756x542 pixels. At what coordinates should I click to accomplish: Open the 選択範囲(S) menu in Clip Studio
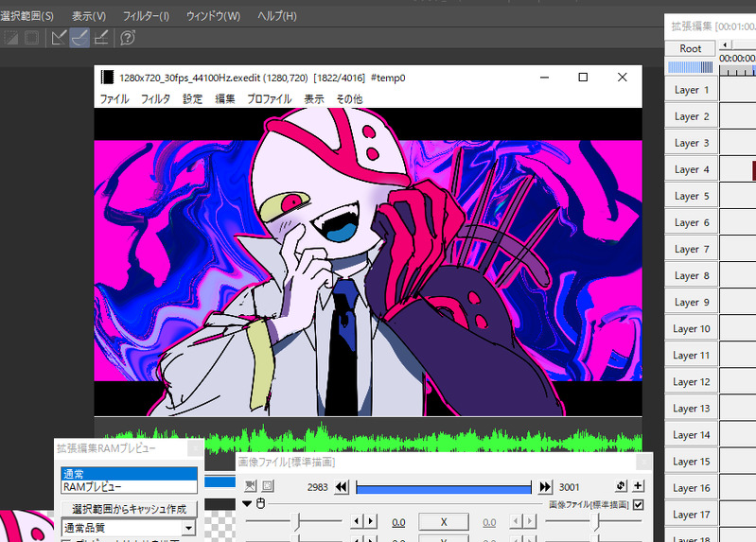point(26,16)
